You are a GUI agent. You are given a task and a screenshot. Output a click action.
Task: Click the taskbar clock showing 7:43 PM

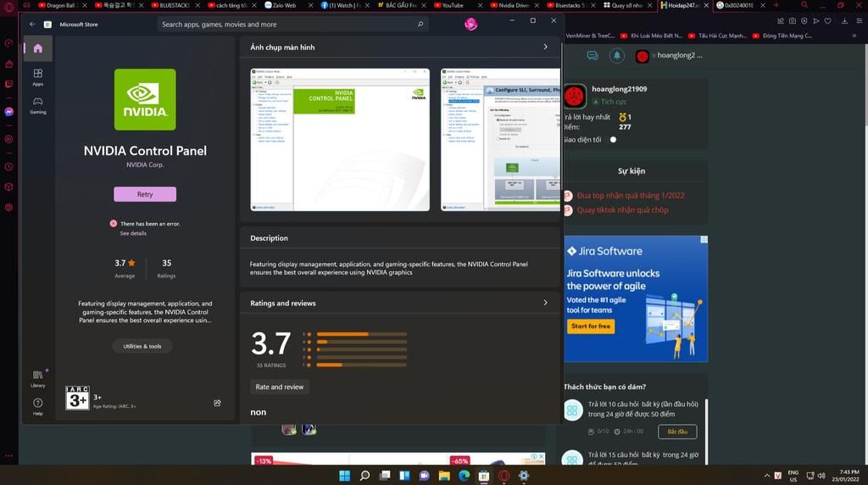pos(845,476)
